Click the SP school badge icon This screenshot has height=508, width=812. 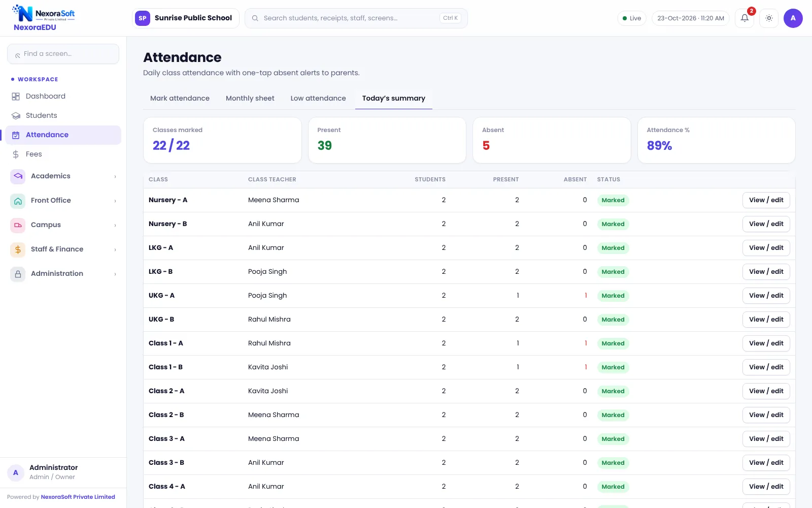143,18
